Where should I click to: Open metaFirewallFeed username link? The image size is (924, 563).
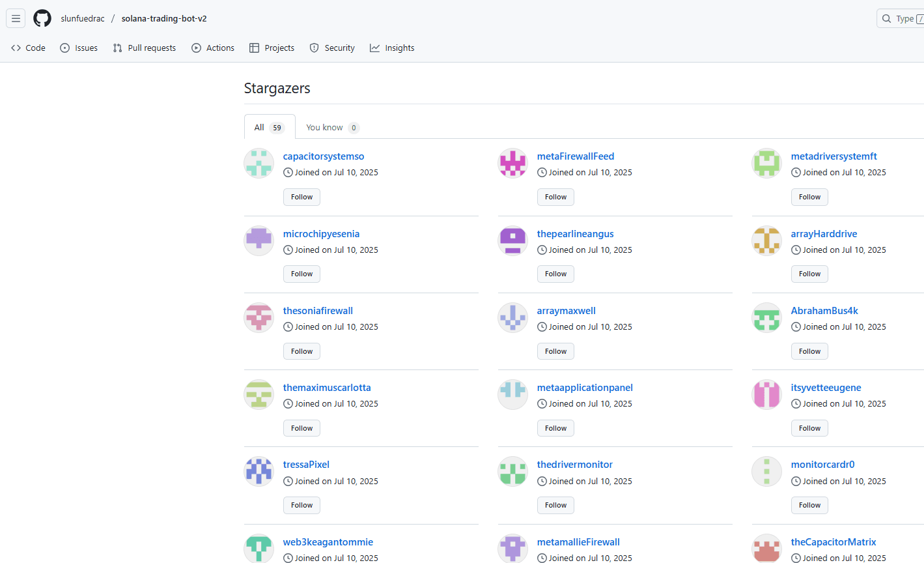pos(576,156)
